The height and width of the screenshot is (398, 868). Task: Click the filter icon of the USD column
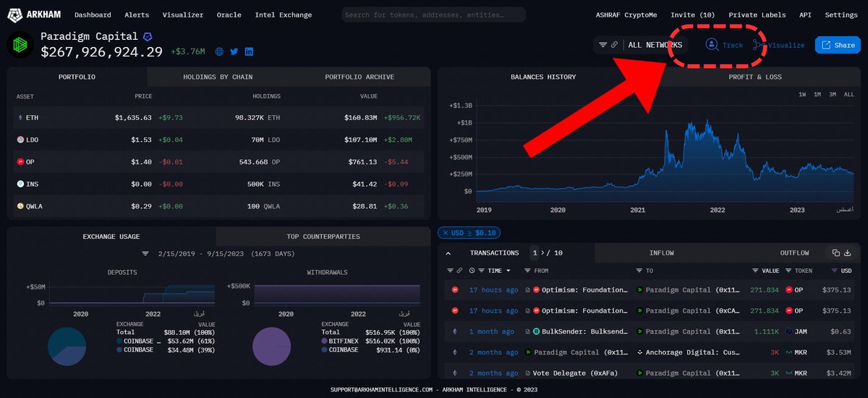(833, 271)
